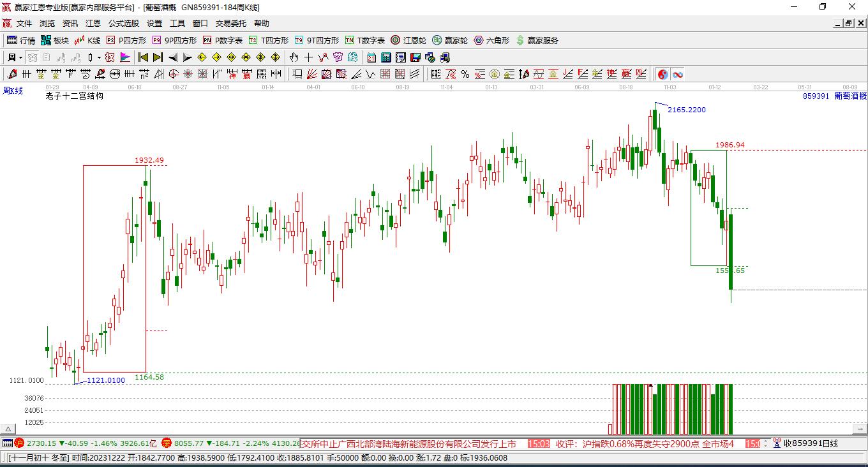Click the 1164.58 green price label
The width and height of the screenshot is (868, 467).
pyautogui.click(x=149, y=377)
